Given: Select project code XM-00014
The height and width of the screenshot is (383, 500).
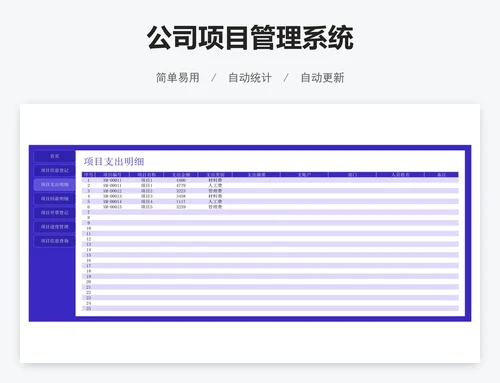Looking at the screenshot, I should [112, 201].
